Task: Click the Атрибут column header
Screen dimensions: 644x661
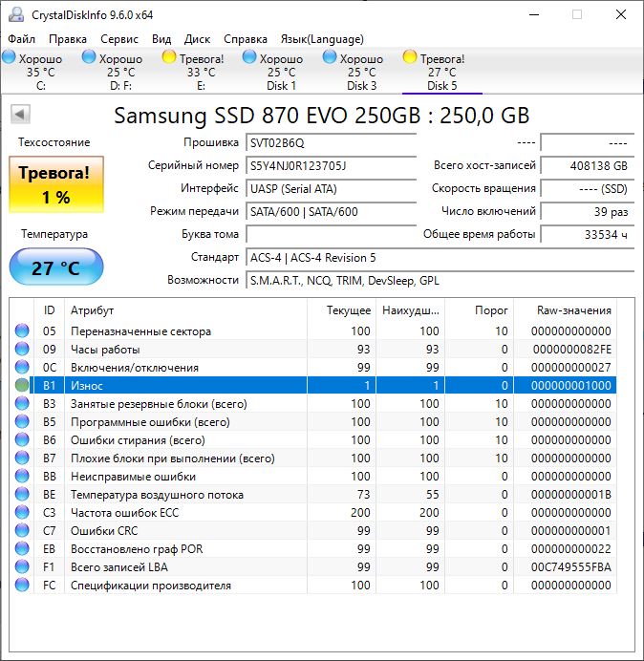Action: click(185, 310)
